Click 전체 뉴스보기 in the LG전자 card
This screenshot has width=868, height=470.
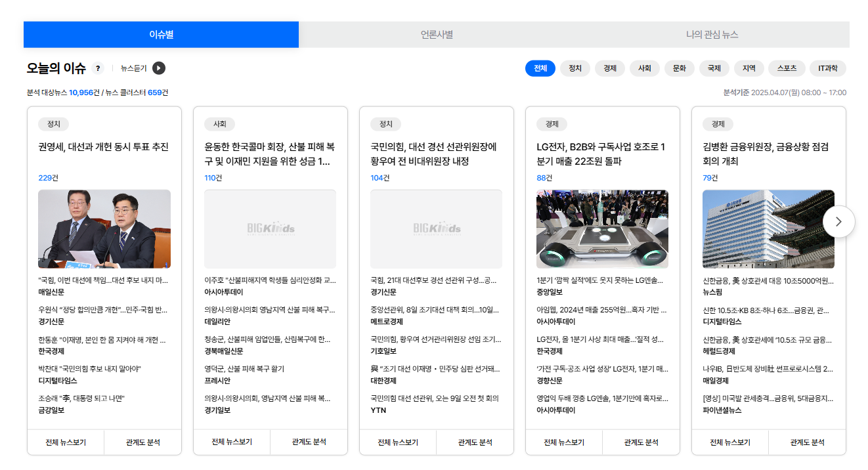point(564,442)
